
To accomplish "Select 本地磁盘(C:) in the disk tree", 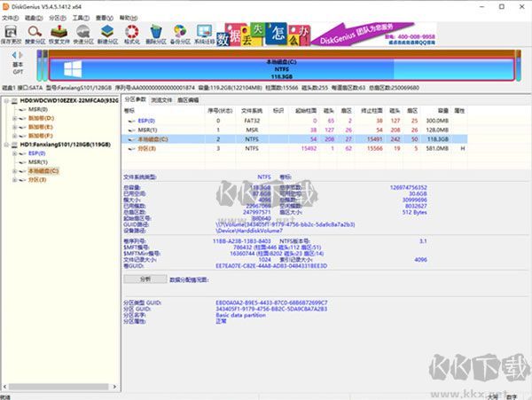I will (x=43, y=171).
